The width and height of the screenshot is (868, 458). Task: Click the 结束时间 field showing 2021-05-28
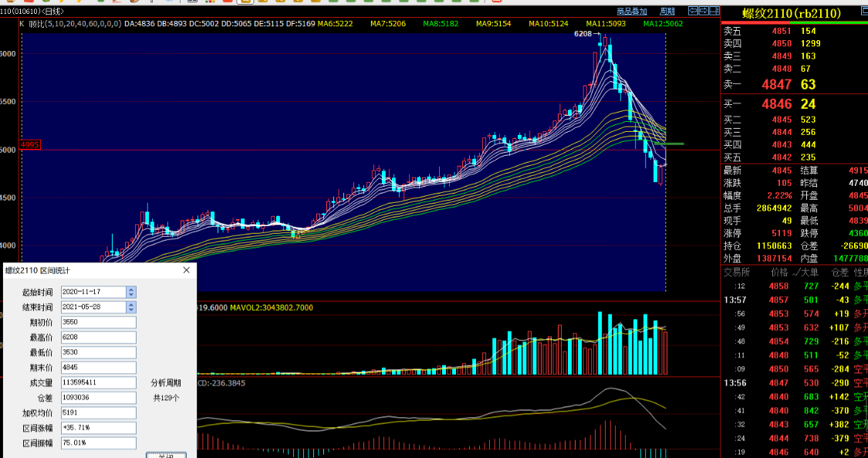click(93, 307)
